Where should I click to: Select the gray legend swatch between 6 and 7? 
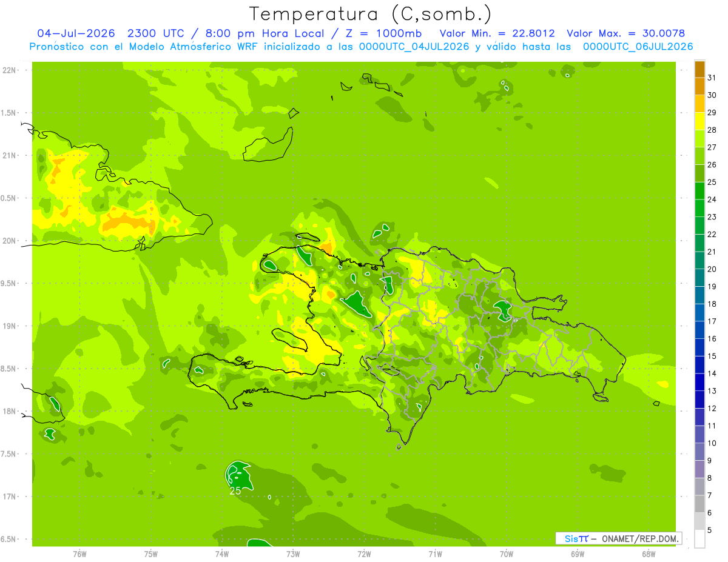point(699,504)
